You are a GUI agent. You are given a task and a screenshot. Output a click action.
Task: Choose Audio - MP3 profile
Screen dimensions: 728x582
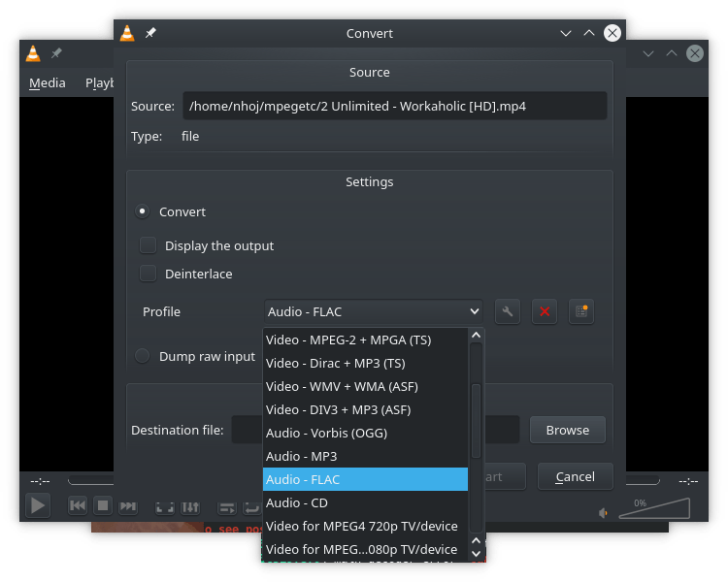click(x=365, y=456)
